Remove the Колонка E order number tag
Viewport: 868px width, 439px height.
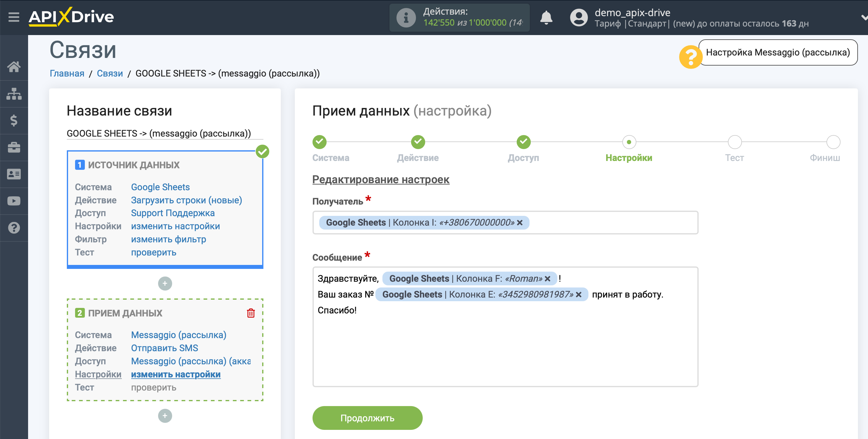point(579,294)
